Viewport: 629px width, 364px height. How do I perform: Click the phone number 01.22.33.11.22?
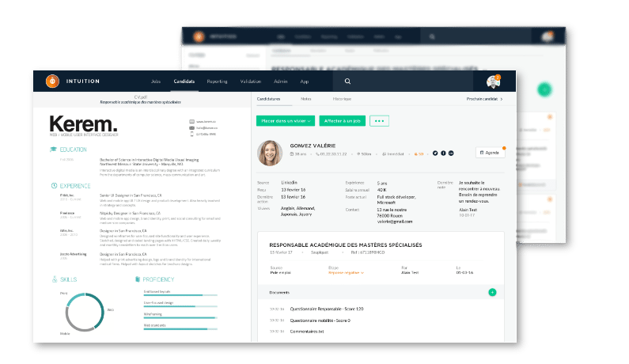[332, 154]
